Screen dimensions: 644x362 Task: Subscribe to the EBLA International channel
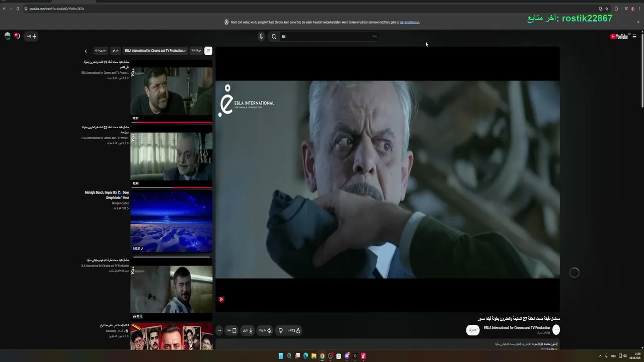pyautogui.click(x=472, y=330)
